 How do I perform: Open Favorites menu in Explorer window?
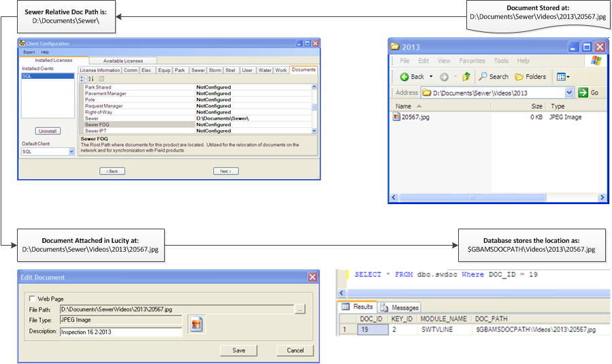point(472,61)
